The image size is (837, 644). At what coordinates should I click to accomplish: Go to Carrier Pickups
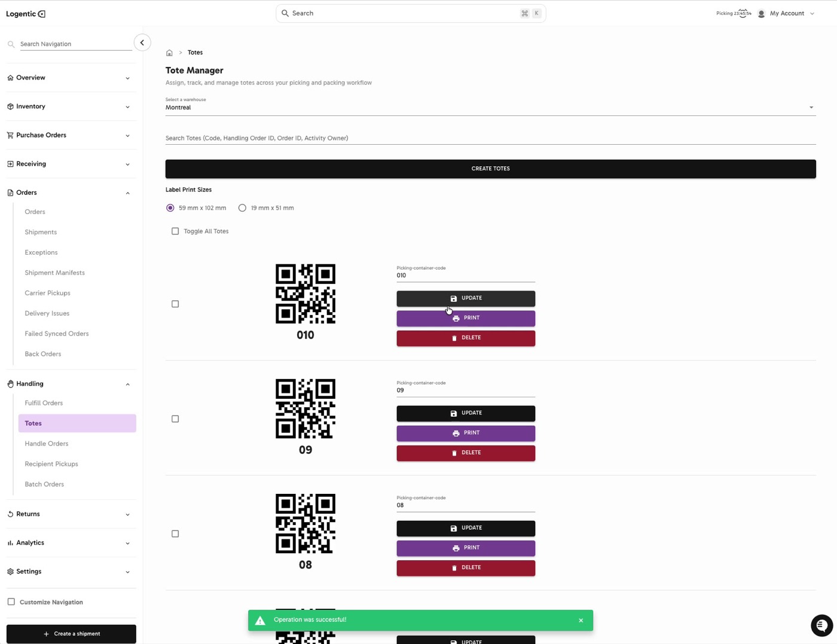pyautogui.click(x=47, y=293)
